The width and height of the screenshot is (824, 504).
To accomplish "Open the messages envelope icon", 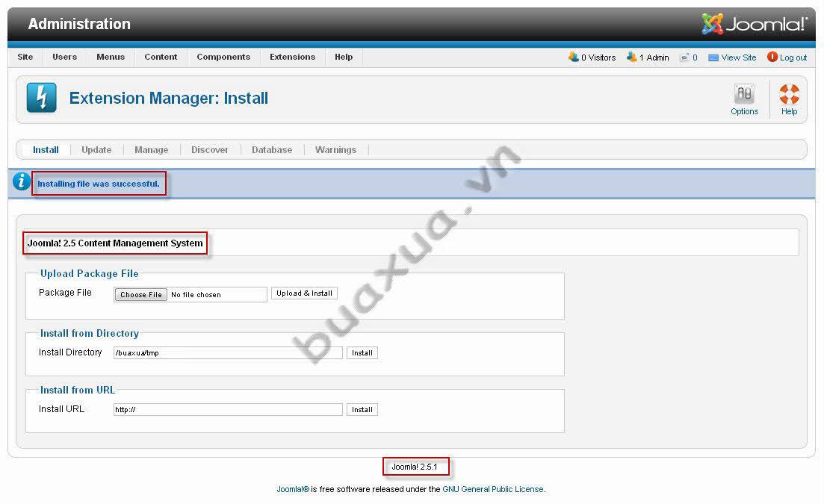I will click(x=684, y=57).
